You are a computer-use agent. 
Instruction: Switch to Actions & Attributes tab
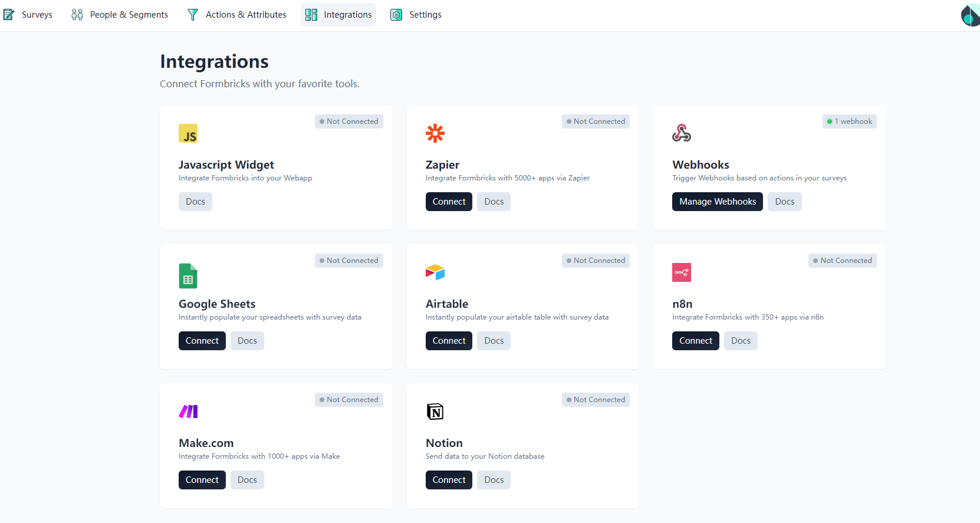point(237,15)
